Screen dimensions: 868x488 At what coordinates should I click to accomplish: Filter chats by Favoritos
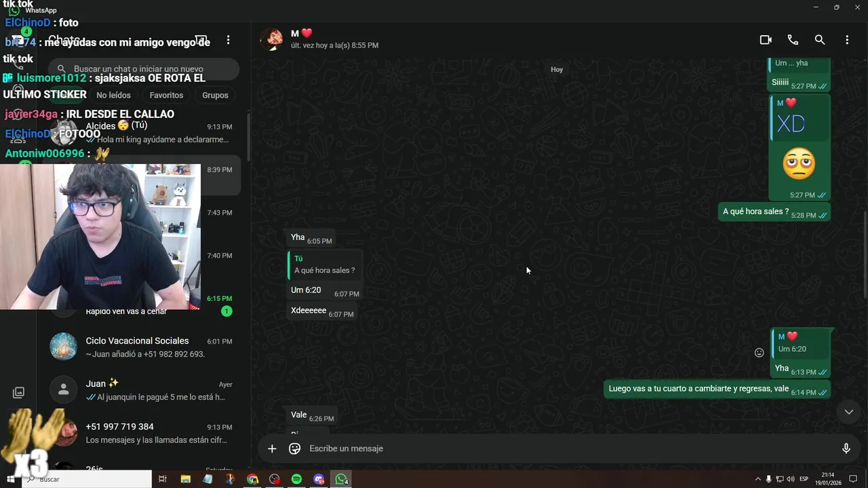tap(166, 95)
